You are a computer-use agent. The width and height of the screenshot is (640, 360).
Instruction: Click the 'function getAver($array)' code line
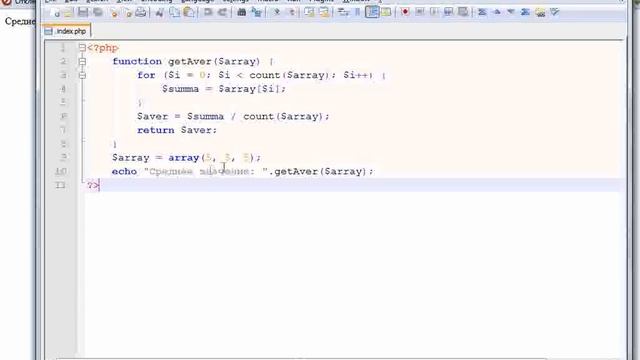pos(193,62)
